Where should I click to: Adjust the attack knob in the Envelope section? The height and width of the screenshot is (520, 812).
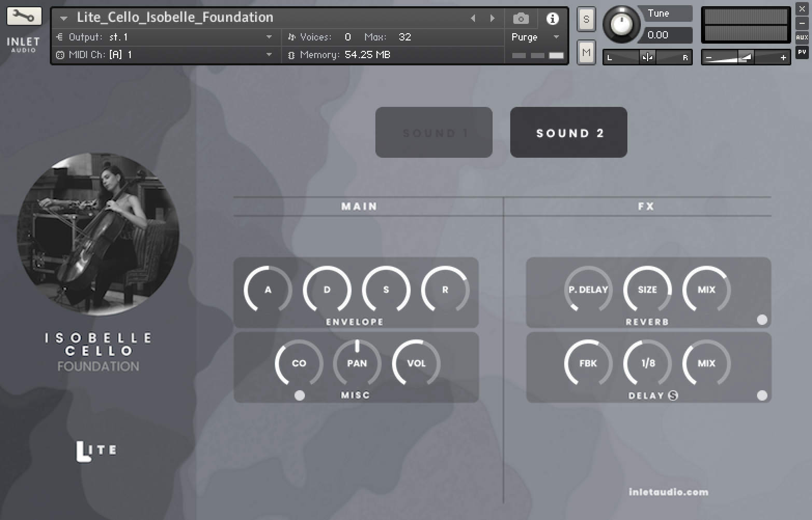coord(267,290)
